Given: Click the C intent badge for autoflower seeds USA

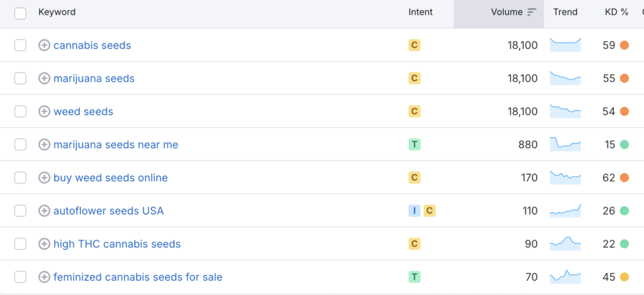Looking at the screenshot, I should coord(430,211).
